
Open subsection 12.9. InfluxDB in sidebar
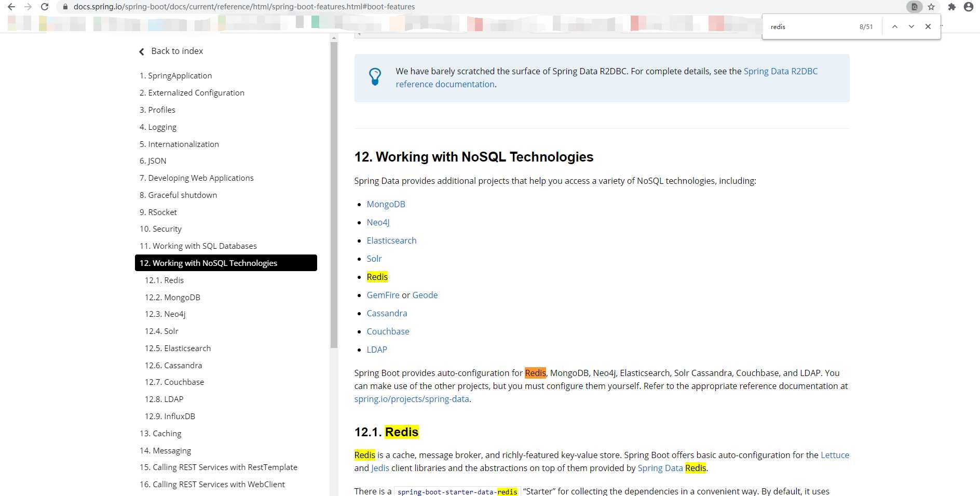coord(170,417)
